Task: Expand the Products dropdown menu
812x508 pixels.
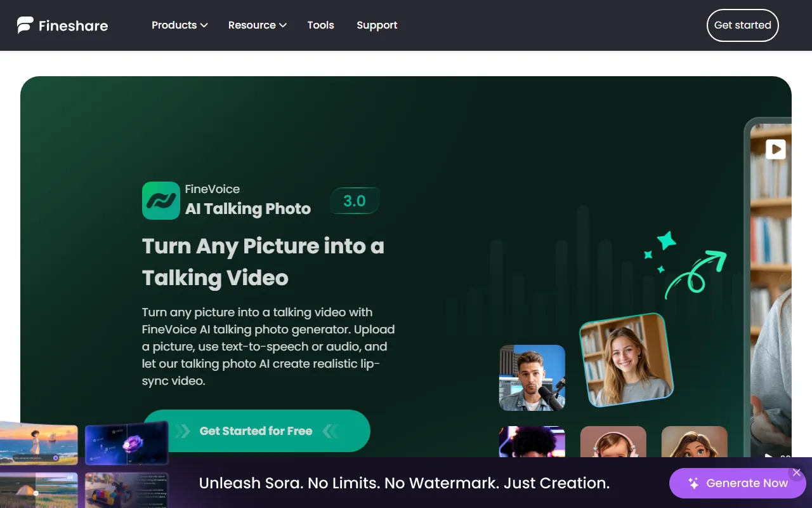Action: (x=180, y=25)
